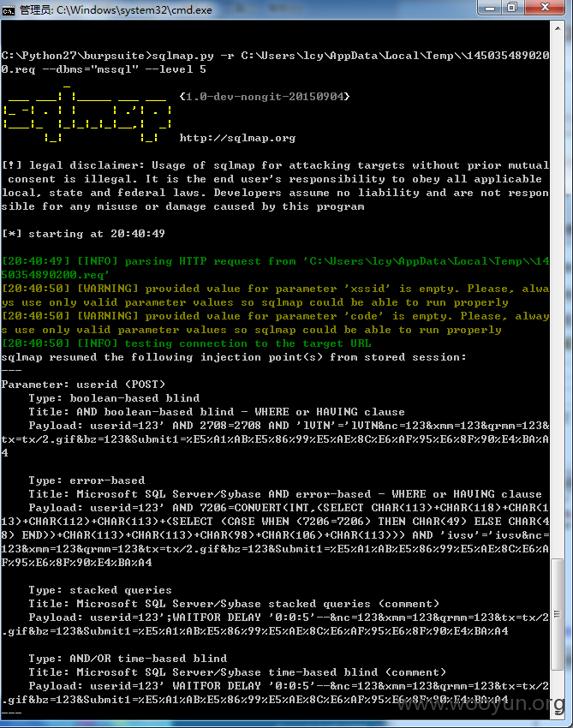The height and width of the screenshot is (728, 573).
Task: Click the 'Parameter: userid (POST)' line
Action: [x=83, y=385]
